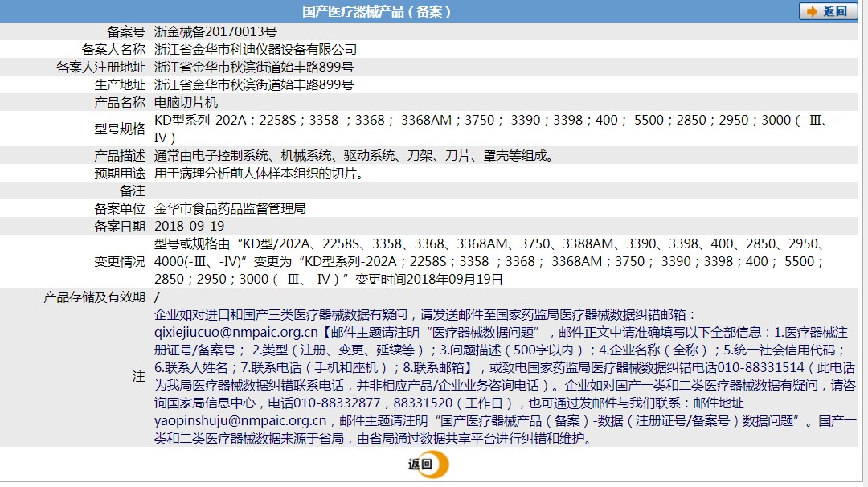
Task: Click the 返回 button in header bar
Action: point(828,11)
